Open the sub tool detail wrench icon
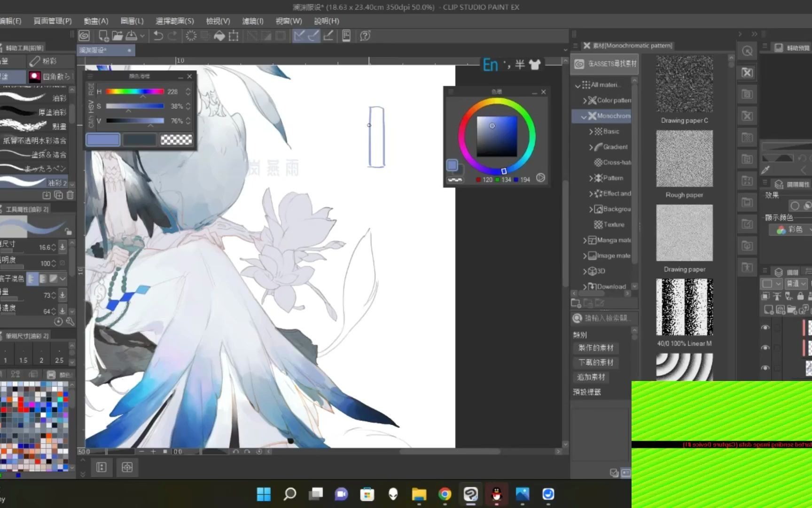Screen dimensions: 812x508 click(70, 322)
